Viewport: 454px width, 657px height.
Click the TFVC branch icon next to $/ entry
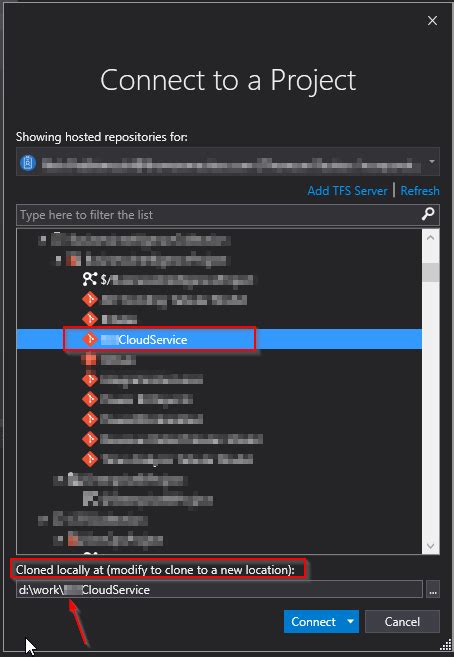point(90,279)
